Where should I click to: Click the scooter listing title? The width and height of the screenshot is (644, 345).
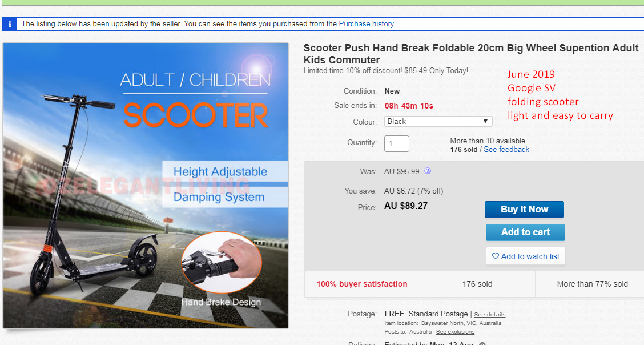(x=471, y=54)
